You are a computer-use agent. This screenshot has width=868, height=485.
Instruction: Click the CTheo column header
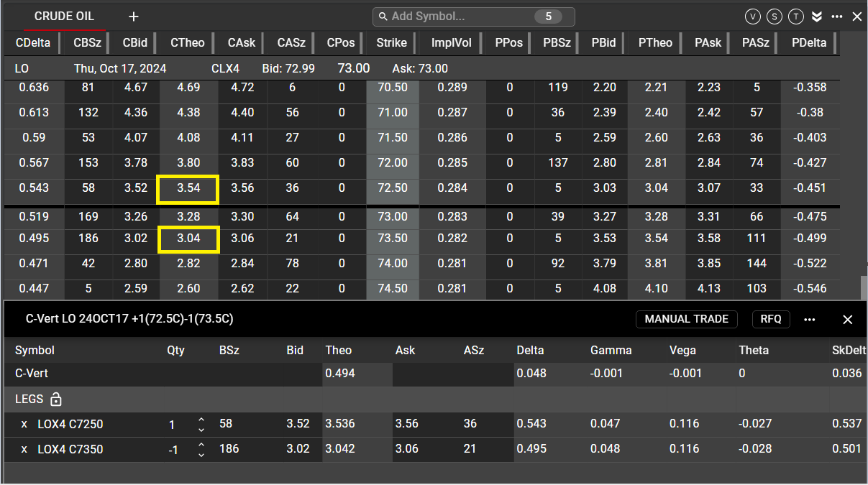pyautogui.click(x=188, y=42)
